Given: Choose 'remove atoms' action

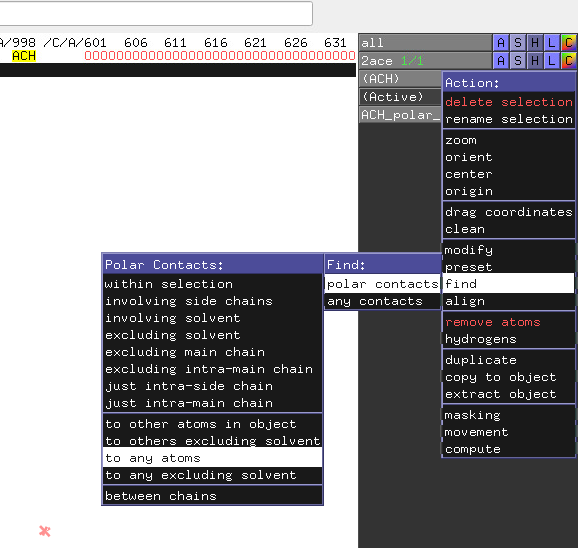Looking at the screenshot, I should coord(509,322).
